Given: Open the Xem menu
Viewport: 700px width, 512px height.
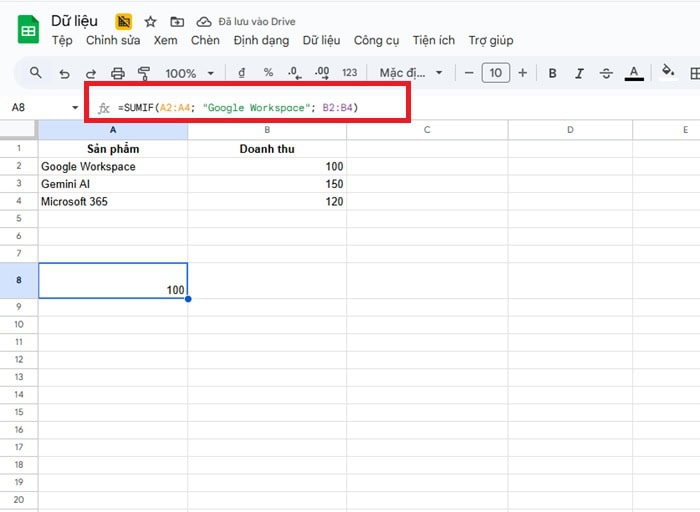Looking at the screenshot, I should (x=166, y=40).
